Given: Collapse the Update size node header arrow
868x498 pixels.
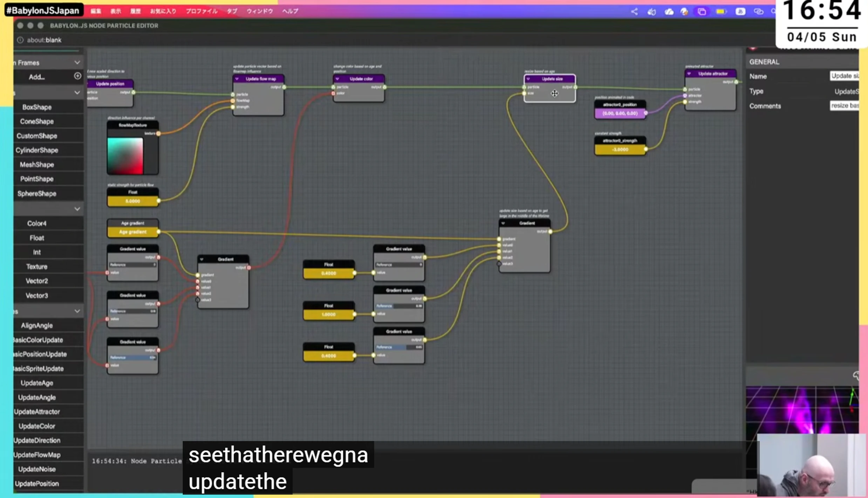Looking at the screenshot, I should 528,79.
